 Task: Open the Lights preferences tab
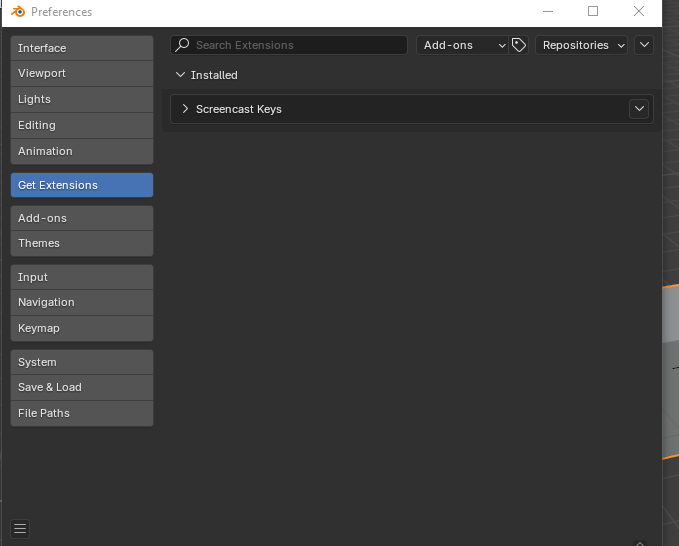pos(82,100)
